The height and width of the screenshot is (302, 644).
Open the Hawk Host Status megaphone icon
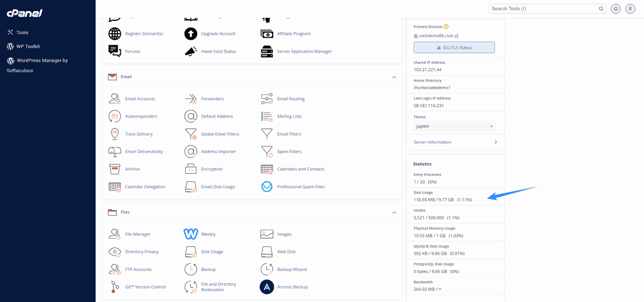tap(191, 51)
